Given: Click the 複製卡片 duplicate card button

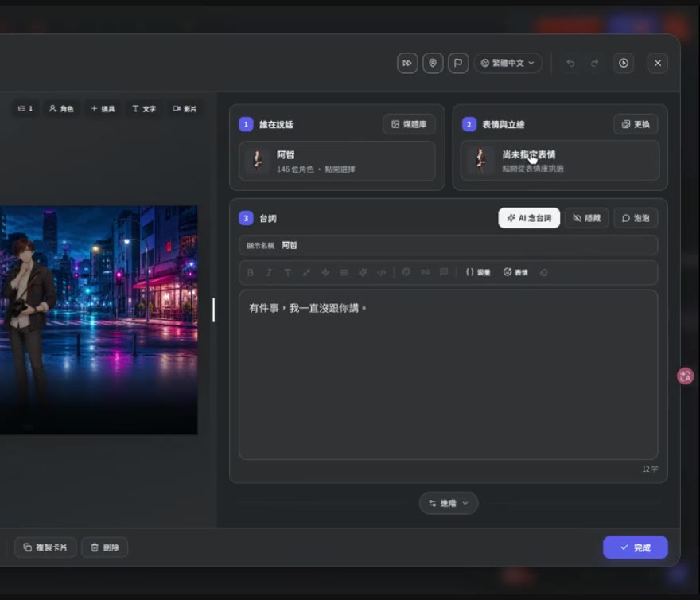Looking at the screenshot, I should point(45,547).
